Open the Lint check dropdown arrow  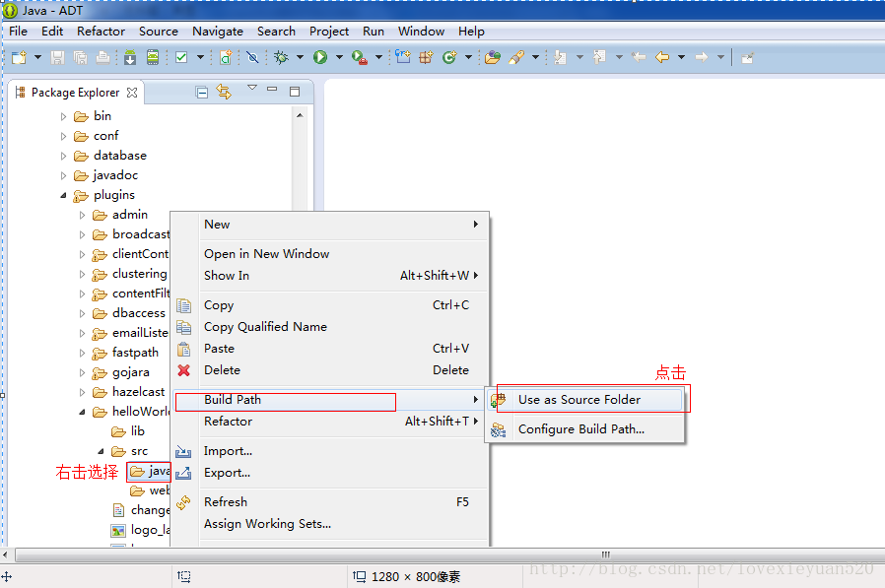(x=200, y=57)
